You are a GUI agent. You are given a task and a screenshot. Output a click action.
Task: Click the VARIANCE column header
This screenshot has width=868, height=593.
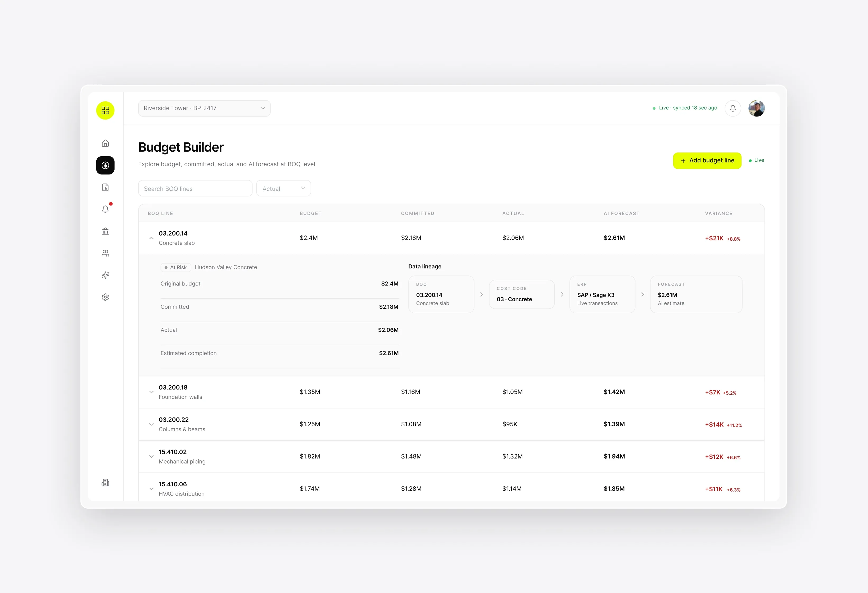(x=718, y=213)
